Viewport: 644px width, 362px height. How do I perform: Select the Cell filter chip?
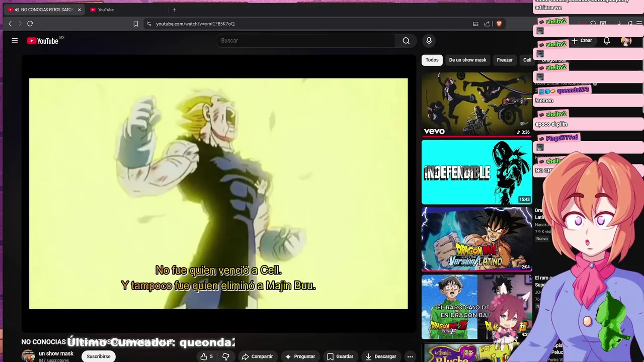[527, 60]
